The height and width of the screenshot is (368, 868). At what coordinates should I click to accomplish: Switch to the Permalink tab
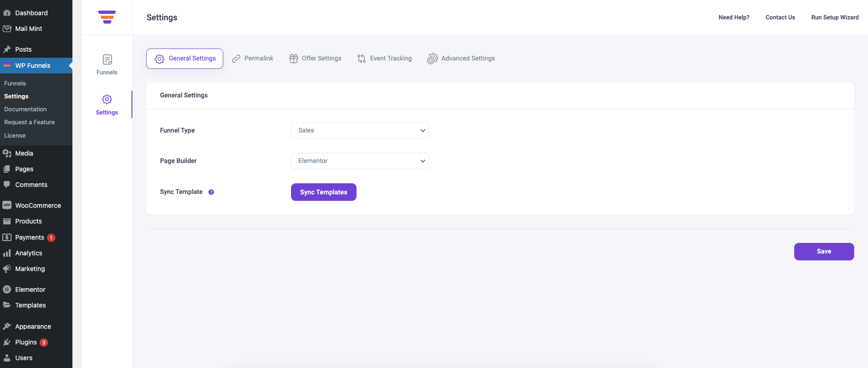pos(253,59)
